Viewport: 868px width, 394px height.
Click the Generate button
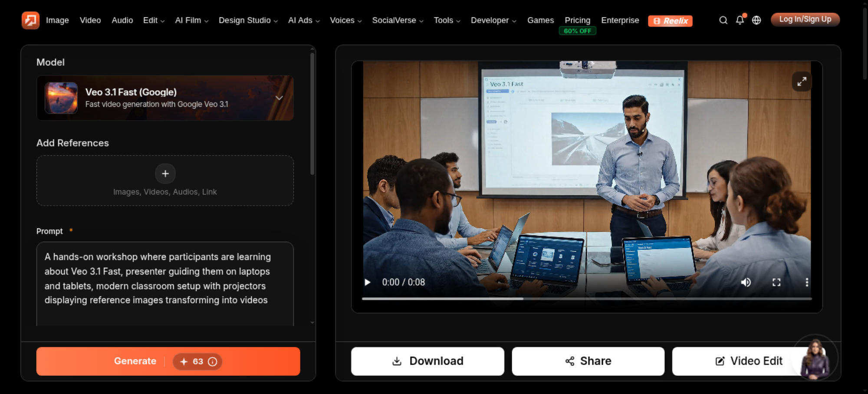click(x=168, y=361)
